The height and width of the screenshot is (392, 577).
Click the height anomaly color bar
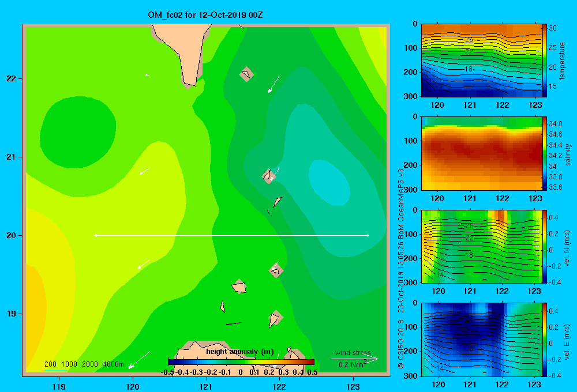tap(241, 362)
